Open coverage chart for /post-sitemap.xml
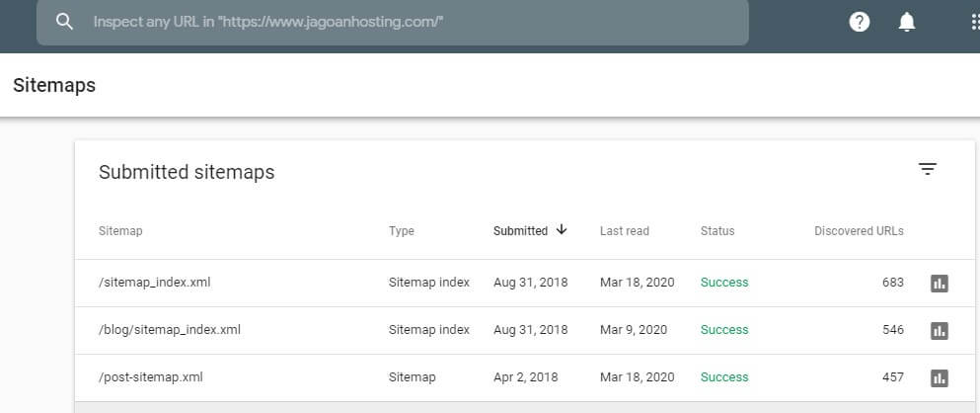This screenshot has width=980, height=413. pos(940,378)
